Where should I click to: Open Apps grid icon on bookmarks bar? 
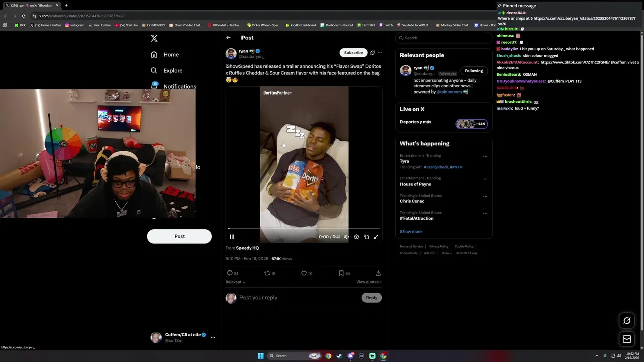coord(5,25)
